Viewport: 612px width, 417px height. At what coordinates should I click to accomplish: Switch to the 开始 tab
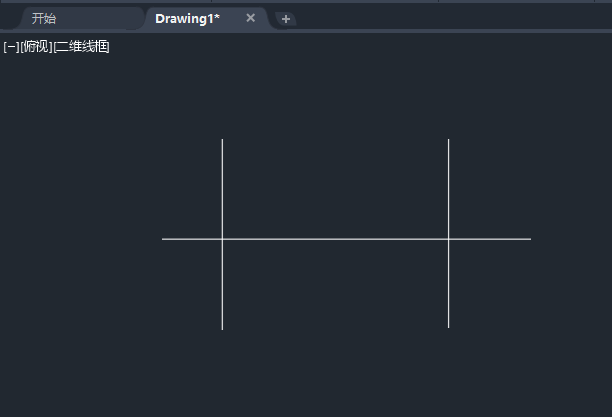point(44,18)
